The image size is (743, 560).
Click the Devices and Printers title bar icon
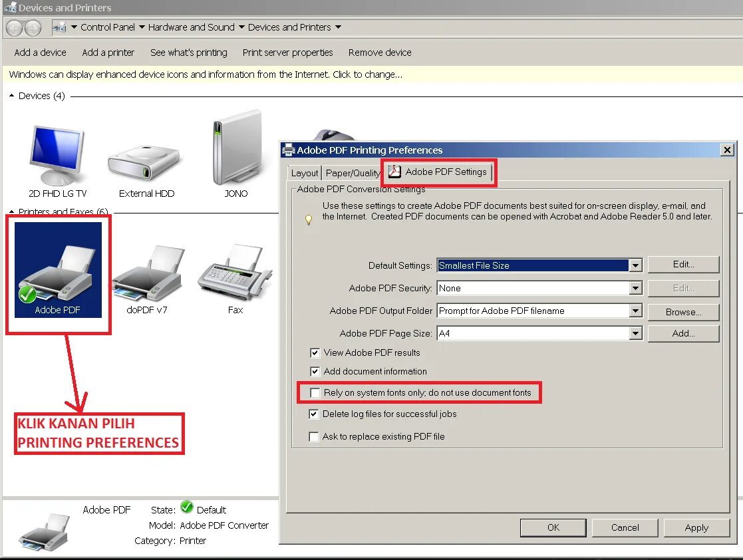[x=9, y=7]
